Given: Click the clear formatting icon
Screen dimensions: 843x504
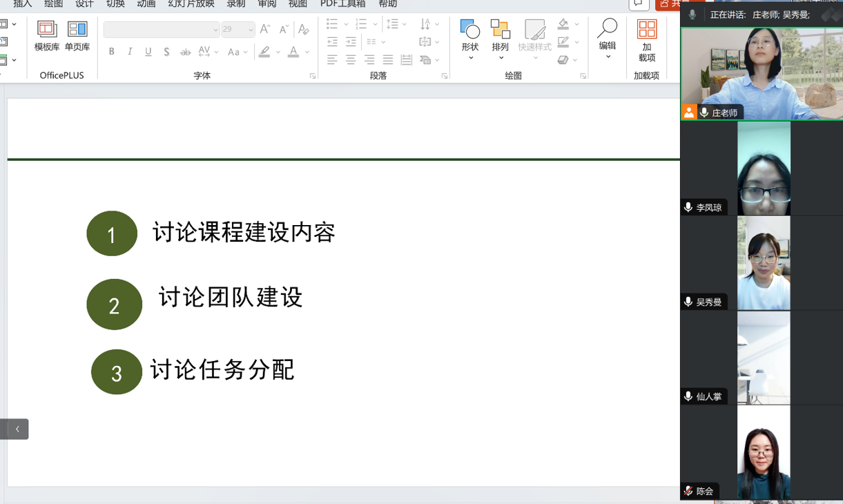Looking at the screenshot, I should 303,30.
